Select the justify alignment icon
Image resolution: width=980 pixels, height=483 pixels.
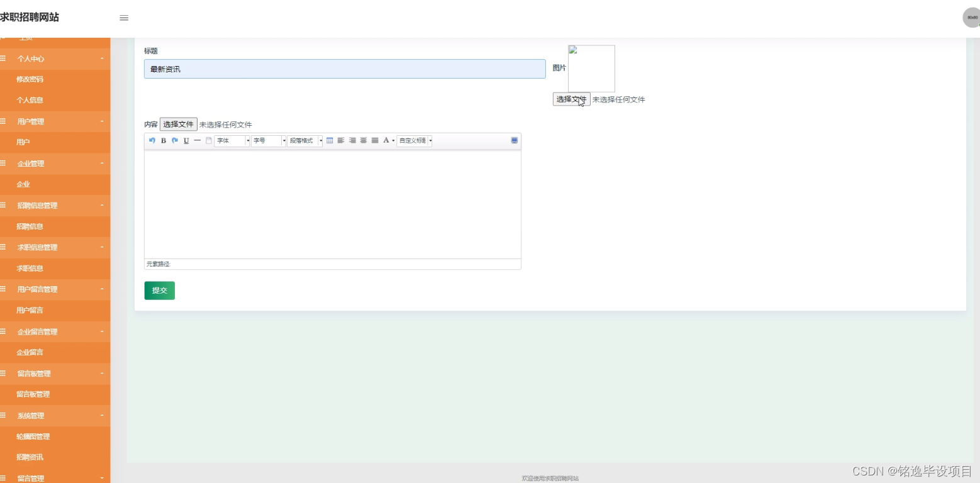tap(374, 140)
